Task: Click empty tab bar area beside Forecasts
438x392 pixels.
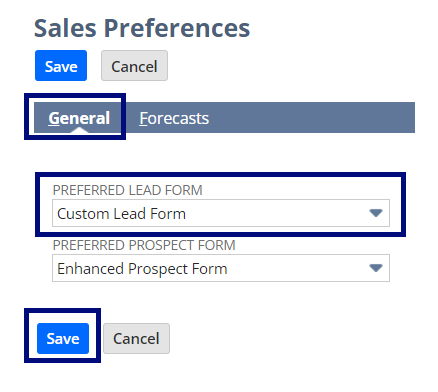Action: [x=312, y=118]
